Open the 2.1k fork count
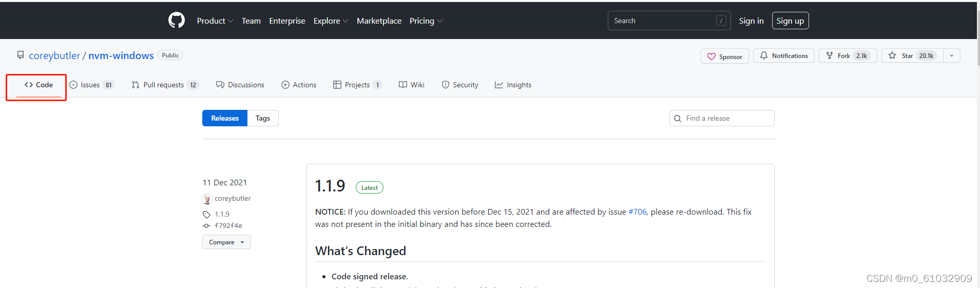Viewport: 980px width, 288px height. [x=861, y=55]
